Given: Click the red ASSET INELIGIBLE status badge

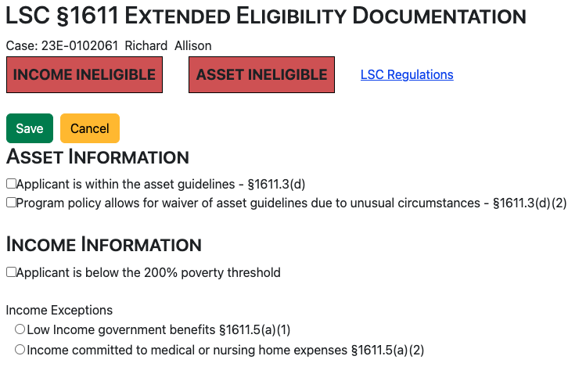Looking at the screenshot, I should coord(262,75).
